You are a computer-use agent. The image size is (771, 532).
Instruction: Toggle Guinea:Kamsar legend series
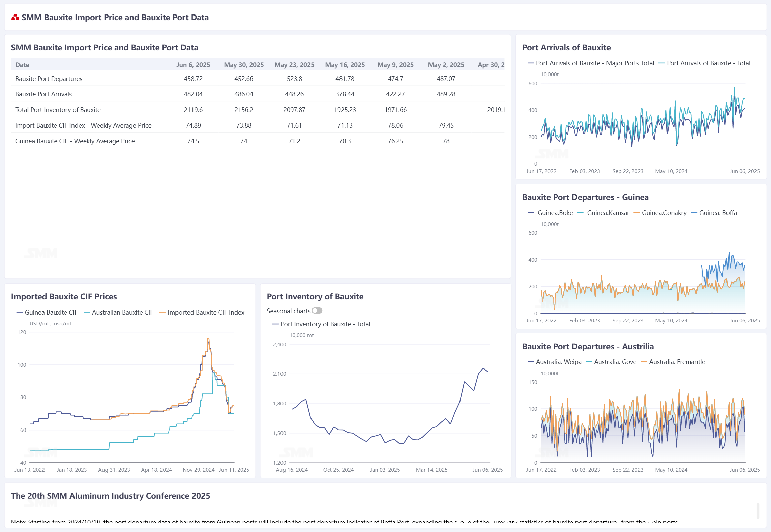(603, 213)
